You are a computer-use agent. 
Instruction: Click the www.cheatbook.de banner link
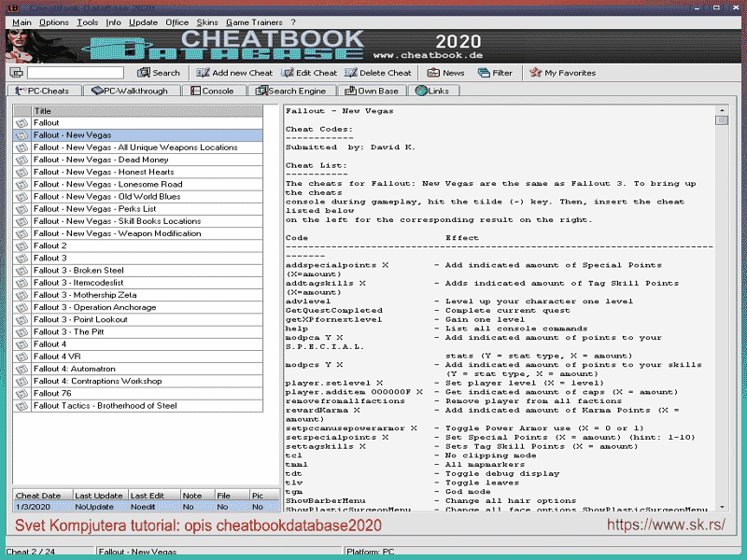point(428,55)
